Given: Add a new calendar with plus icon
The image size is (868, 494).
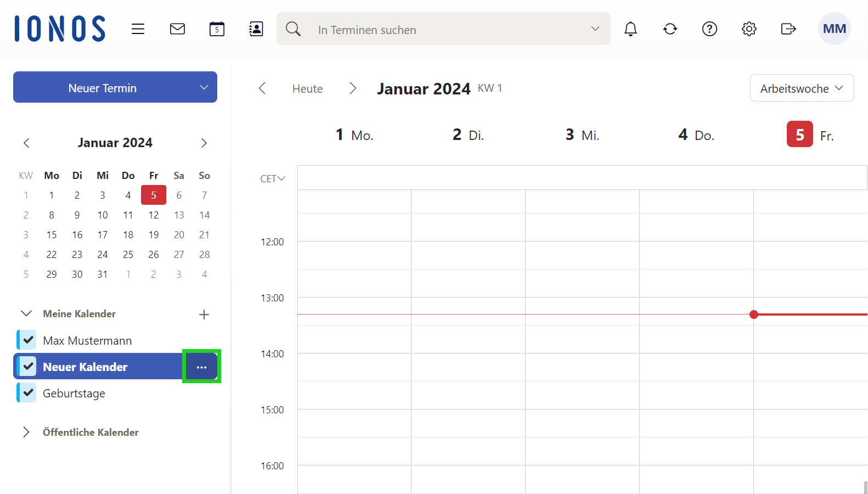Looking at the screenshot, I should [204, 315].
